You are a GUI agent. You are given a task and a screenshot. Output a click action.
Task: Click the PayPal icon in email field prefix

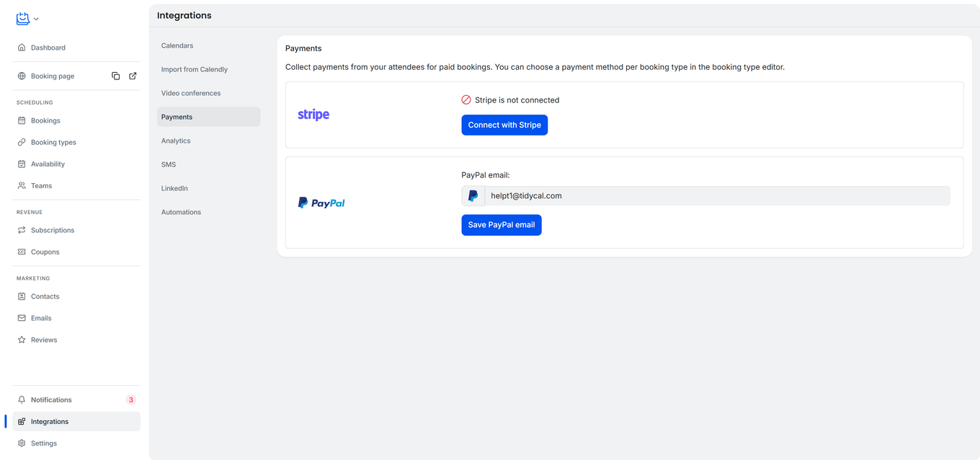(x=473, y=196)
